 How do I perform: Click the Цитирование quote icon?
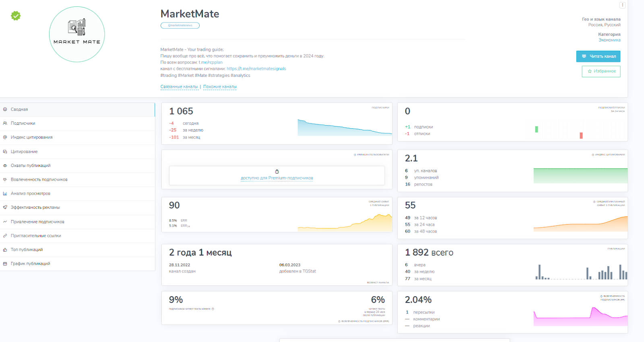(5, 152)
